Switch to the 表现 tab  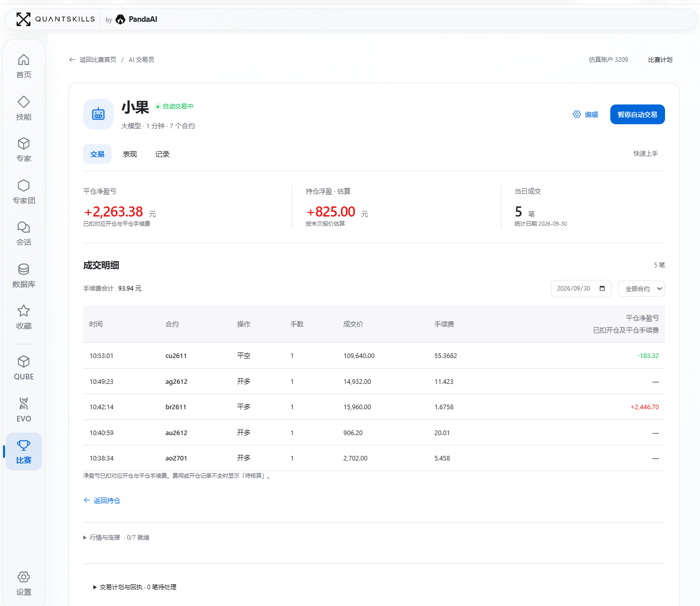click(x=130, y=154)
